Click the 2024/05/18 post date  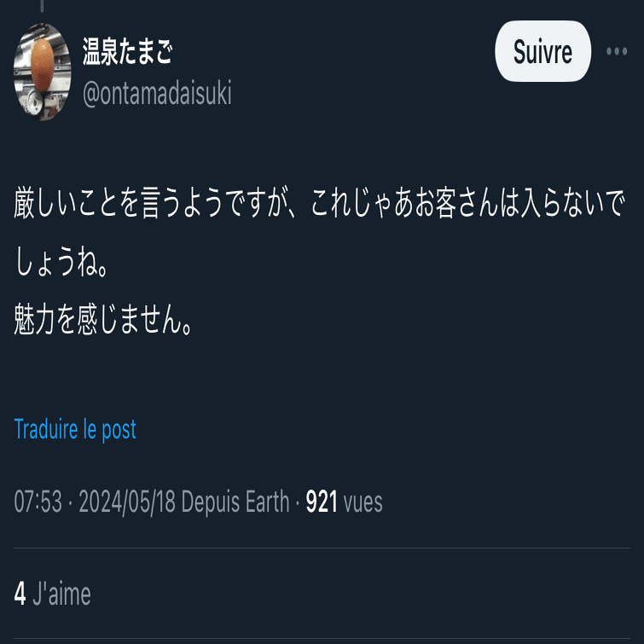coord(127,502)
